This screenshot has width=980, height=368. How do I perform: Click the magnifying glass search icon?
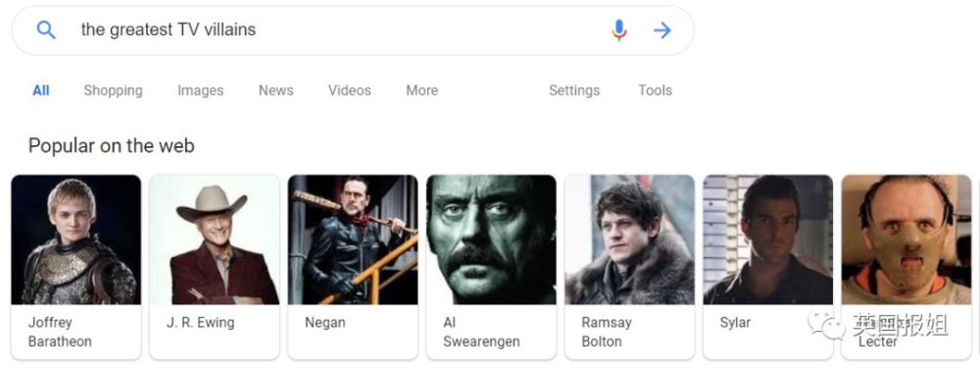46,29
